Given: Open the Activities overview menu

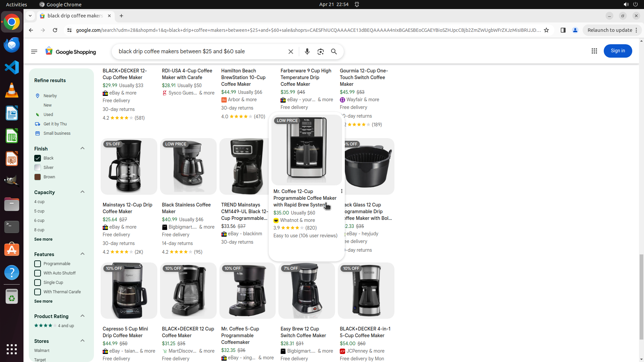Looking at the screenshot, I should [x=16, y=4].
